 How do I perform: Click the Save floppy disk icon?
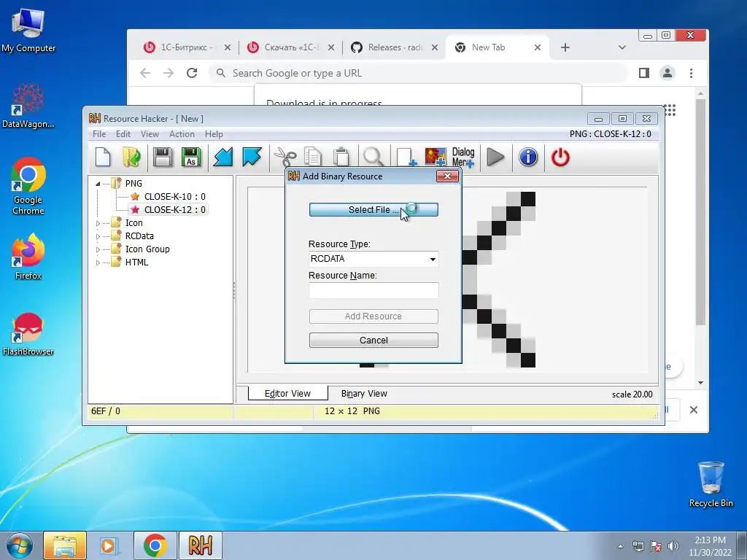[x=163, y=157]
